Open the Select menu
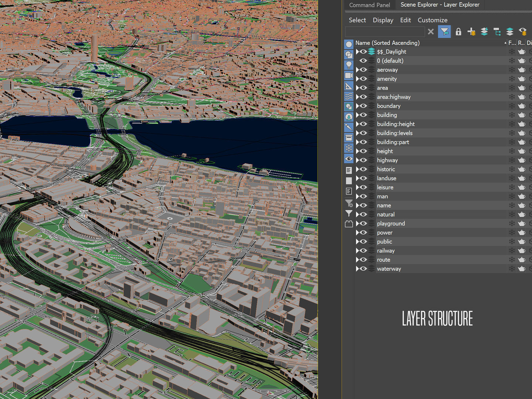This screenshot has height=399, width=532. tap(357, 20)
